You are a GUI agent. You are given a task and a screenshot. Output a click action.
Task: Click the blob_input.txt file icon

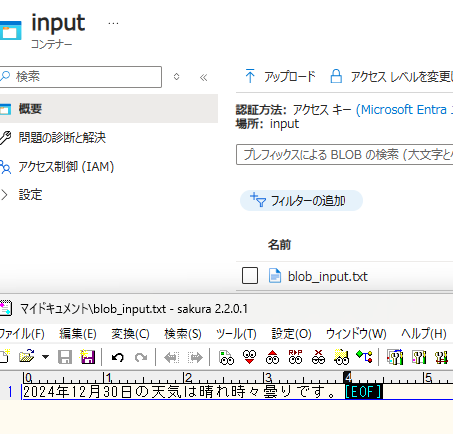tap(275, 276)
